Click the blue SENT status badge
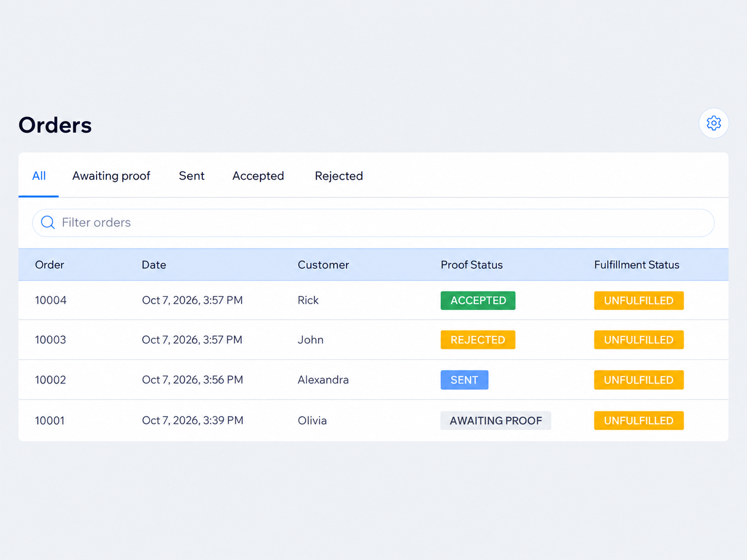This screenshot has width=747, height=560. click(464, 380)
